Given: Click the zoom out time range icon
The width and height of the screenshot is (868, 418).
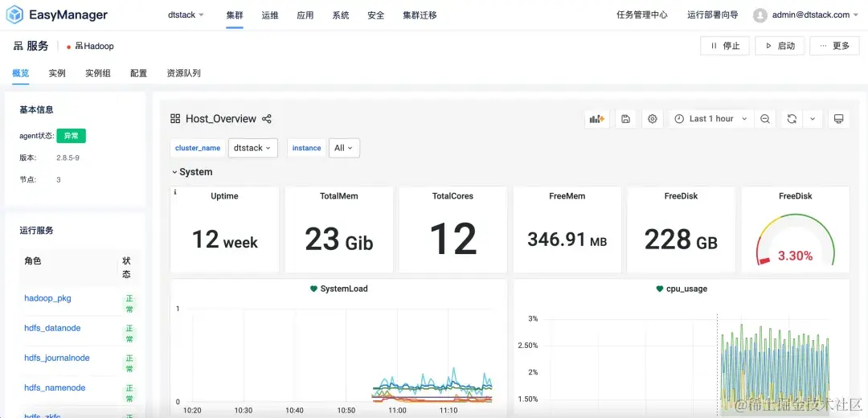Looking at the screenshot, I should pyautogui.click(x=765, y=119).
